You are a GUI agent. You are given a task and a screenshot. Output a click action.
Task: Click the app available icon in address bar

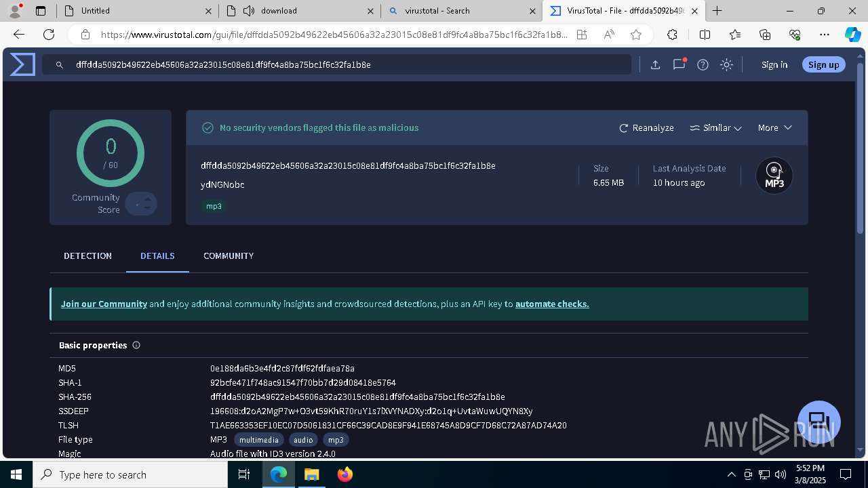tap(582, 35)
